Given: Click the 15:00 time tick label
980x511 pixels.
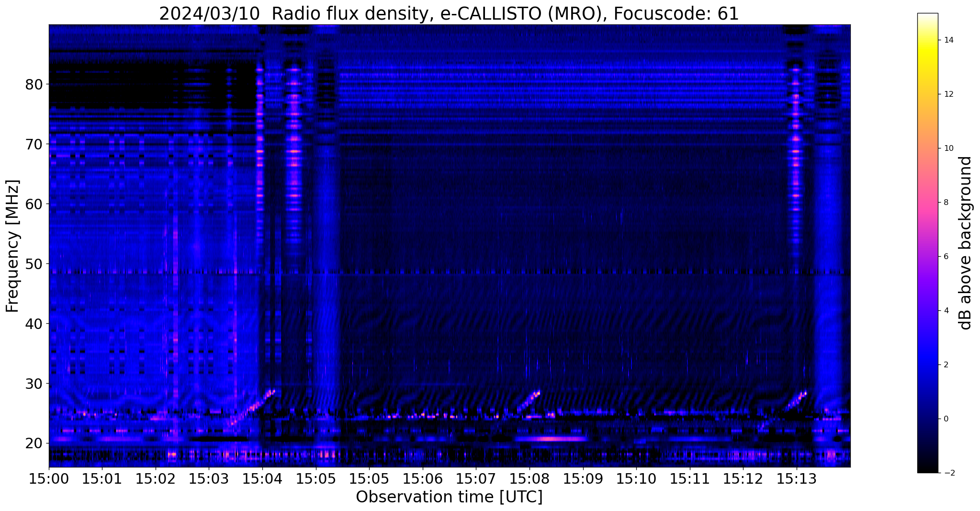Looking at the screenshot, I should 49,479.
